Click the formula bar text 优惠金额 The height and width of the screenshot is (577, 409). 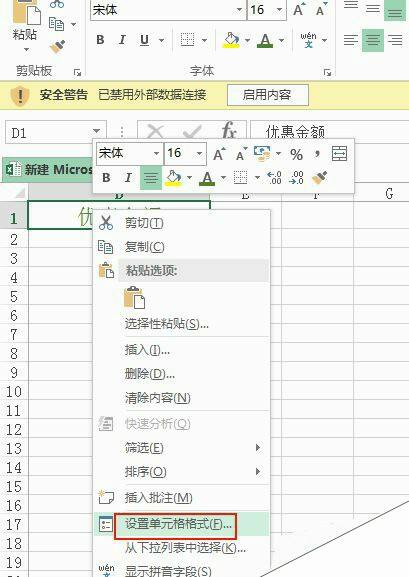295,131
